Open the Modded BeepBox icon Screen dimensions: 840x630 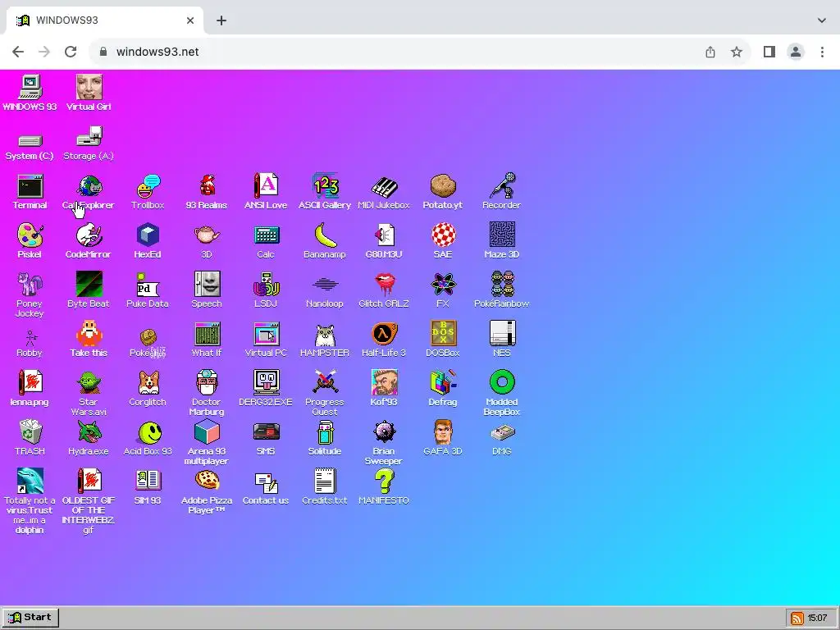(502, 382)
